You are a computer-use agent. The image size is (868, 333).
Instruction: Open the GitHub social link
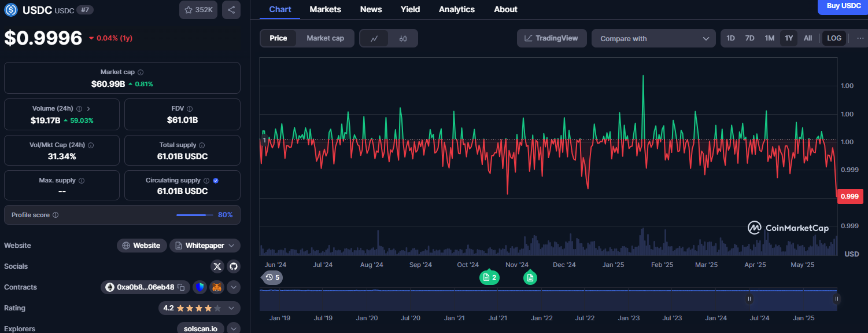coord(234,266)
